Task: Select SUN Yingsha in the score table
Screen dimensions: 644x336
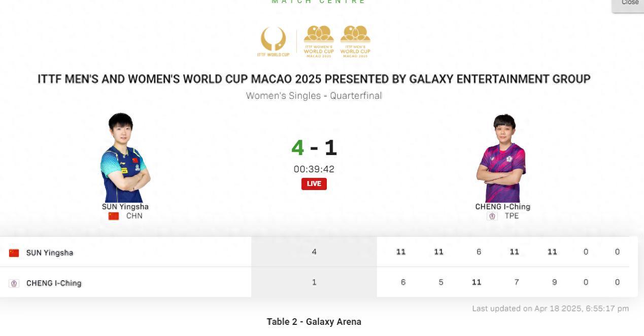Action: [50, 253]
